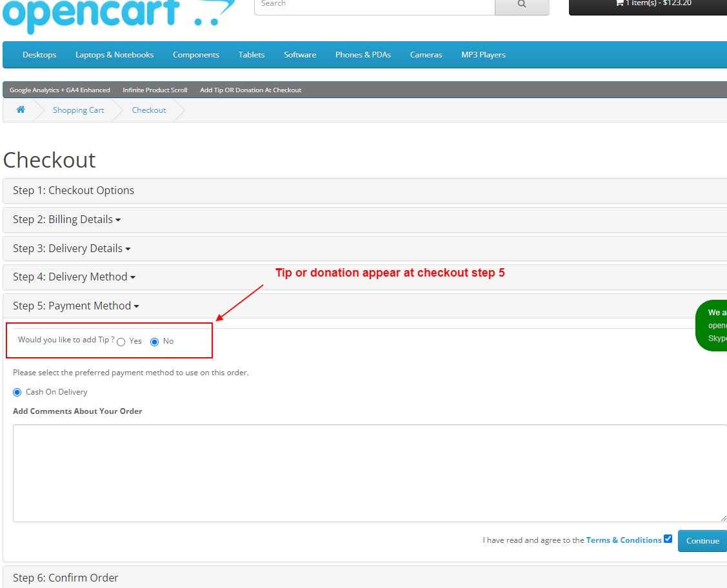Image resolution: width=727 pixels, height=588 pixels.
Task: Select Yes to add a tip
Action: (121, 341)
